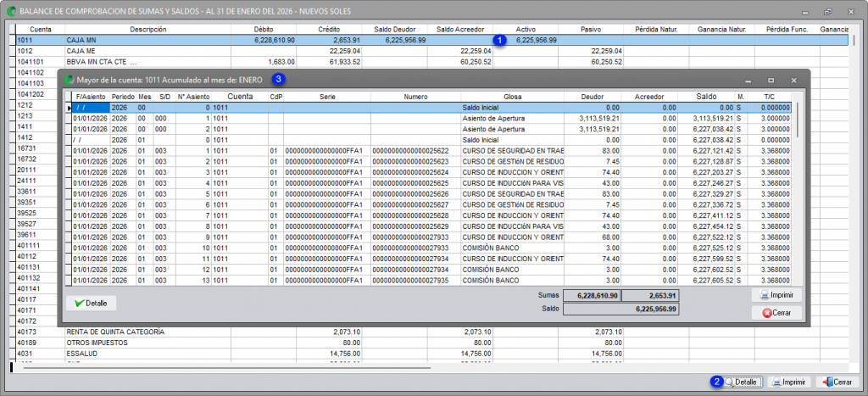Minimize the balance de comprobacion window
The height and width of the screenshot is (396, 868).
(x=805, y=11)
